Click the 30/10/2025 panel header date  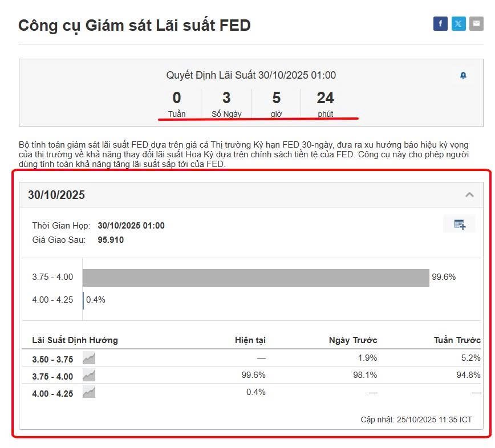point(56,195)
